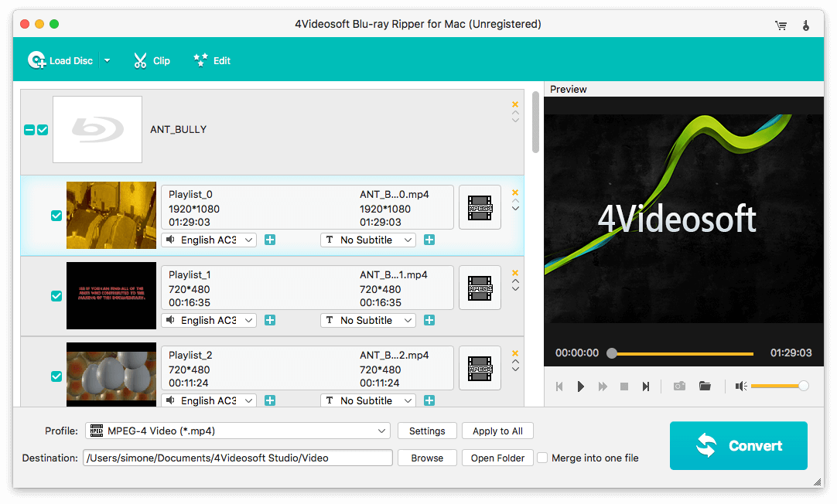The image size is (837, 504).
Task: Open the Profile MPEG-4 Video dropdown
Action: click(237, 431)
